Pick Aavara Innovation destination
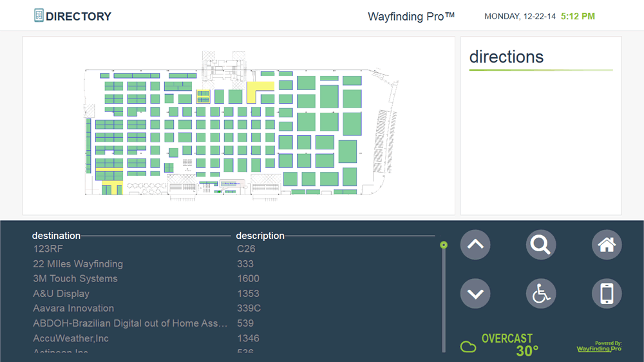This screenshot has height=362, width=644. (73, 308)
